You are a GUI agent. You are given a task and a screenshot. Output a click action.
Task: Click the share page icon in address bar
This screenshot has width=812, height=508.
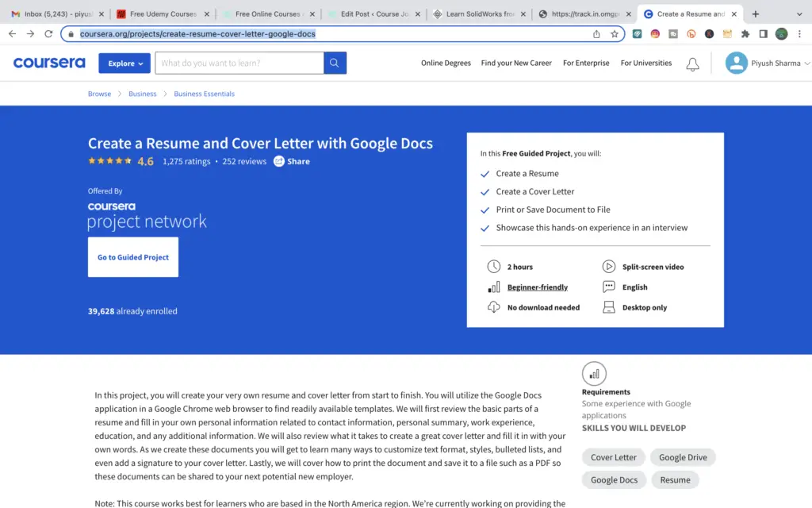596,33
